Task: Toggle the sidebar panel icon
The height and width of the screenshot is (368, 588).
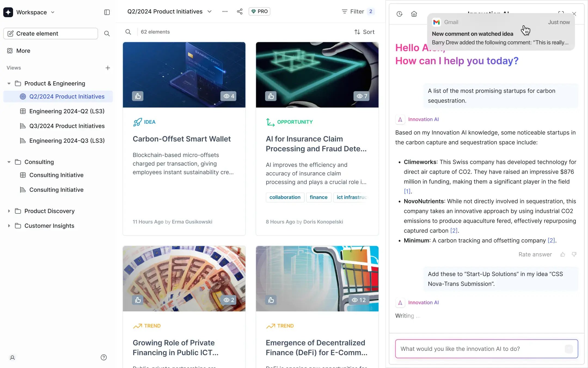Action: (x=107, y=12)
